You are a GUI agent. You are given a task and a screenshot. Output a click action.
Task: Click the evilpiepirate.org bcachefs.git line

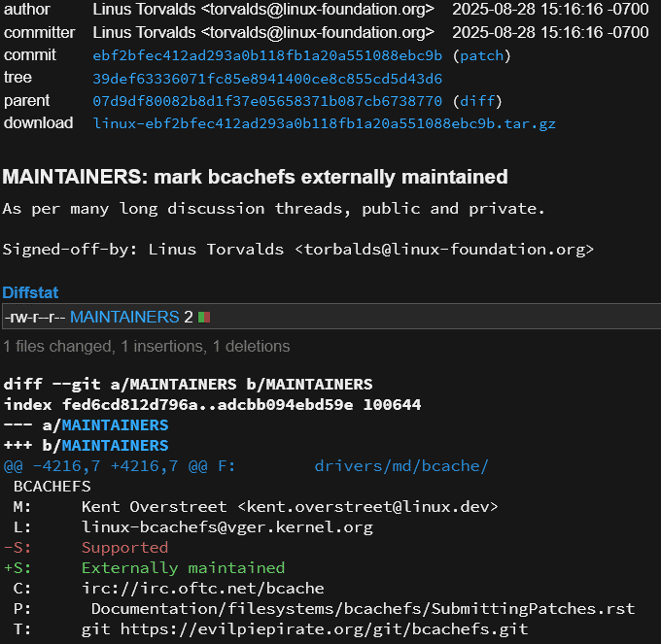click(x=270, y=629)
